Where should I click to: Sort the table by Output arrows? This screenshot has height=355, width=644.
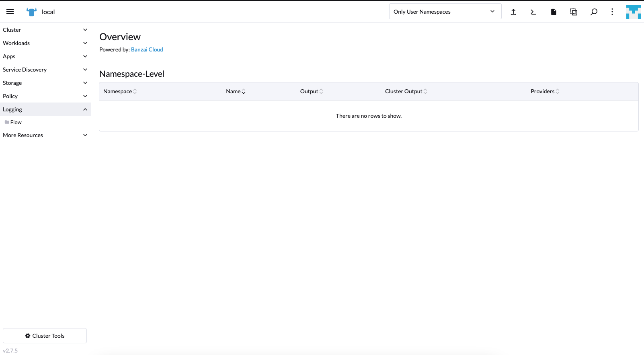(321, 91)
